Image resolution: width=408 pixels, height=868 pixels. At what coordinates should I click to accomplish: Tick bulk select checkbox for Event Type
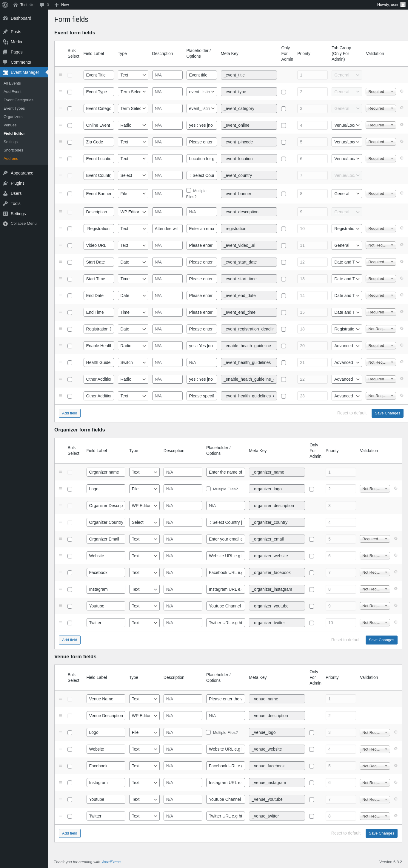pyautogui.click(x=70, y=92)
